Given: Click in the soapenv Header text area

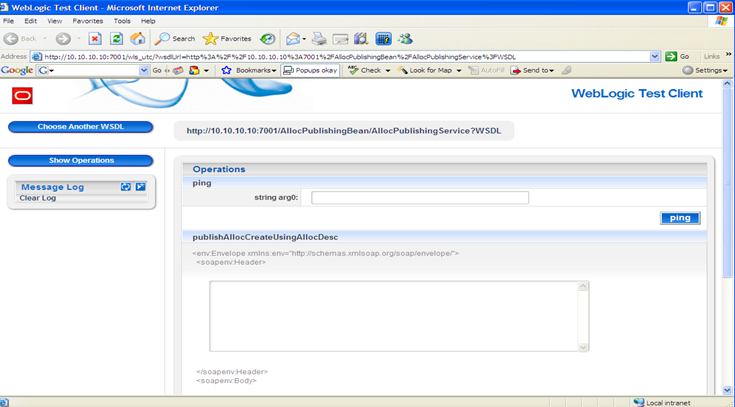Looking at the screenshot, I should (394, 316).
